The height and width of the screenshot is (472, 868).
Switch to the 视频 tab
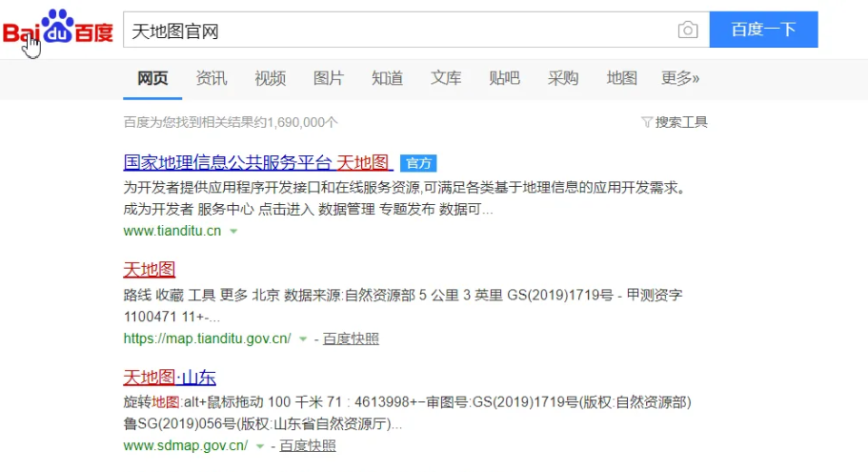270,78
